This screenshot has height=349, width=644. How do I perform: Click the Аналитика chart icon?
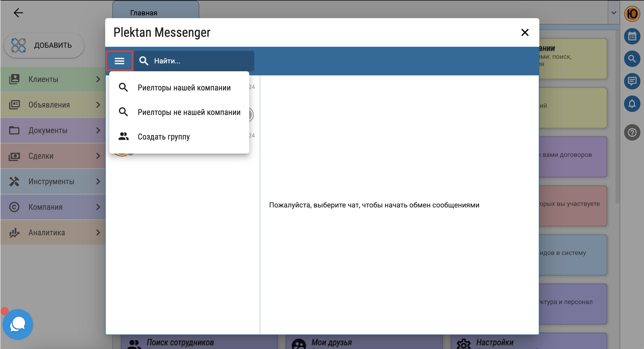pyautogui.click(x=14, y=232)
